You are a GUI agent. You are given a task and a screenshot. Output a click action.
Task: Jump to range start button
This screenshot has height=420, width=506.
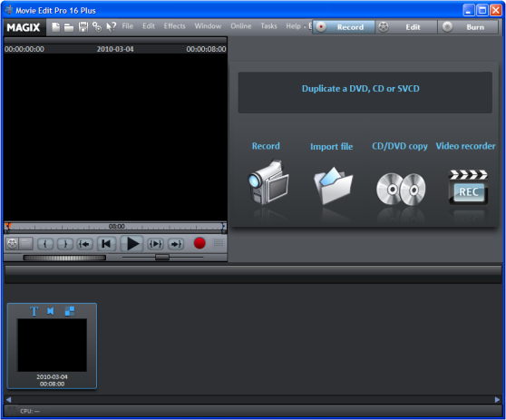coord(85,244)
